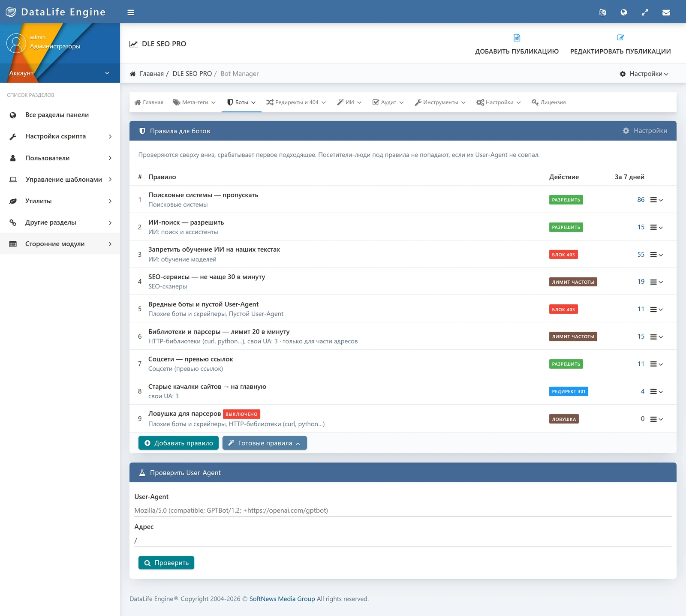The height and width of the screenshot is (616, 686).
Task: Open the Инструменты tab menu
Action: pyautogui.click(x=440, y=102)
